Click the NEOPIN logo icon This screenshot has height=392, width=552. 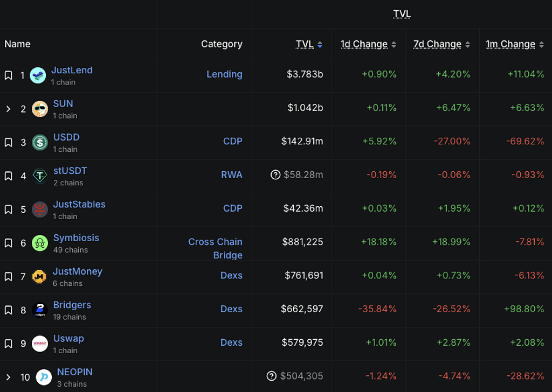[44, 377]
